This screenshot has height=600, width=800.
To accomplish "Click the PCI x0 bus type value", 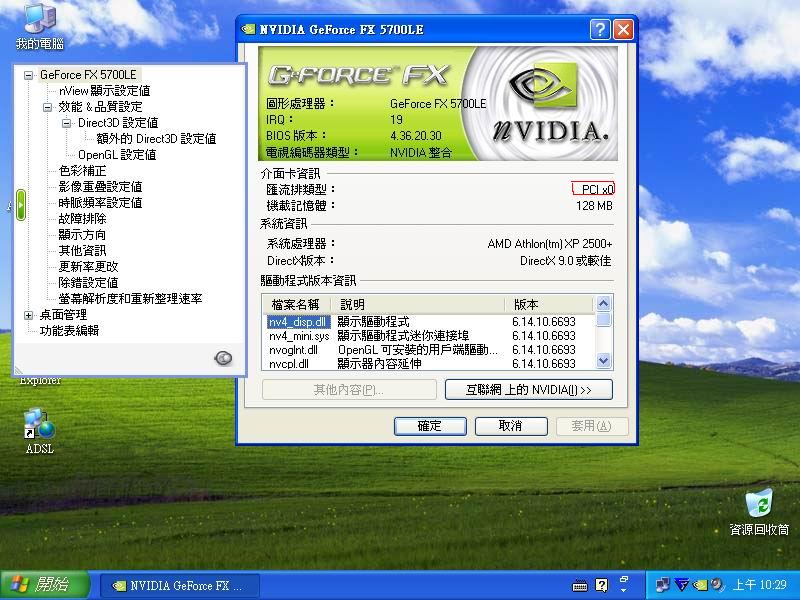I will click(597, 190).
